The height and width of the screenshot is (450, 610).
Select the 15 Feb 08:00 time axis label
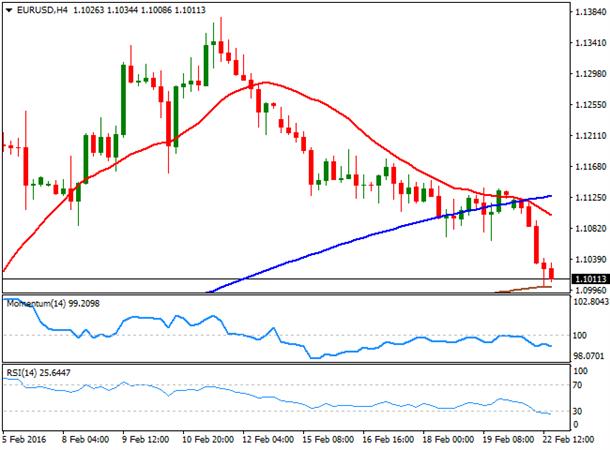pyautogui.click(x=328, y=439)
